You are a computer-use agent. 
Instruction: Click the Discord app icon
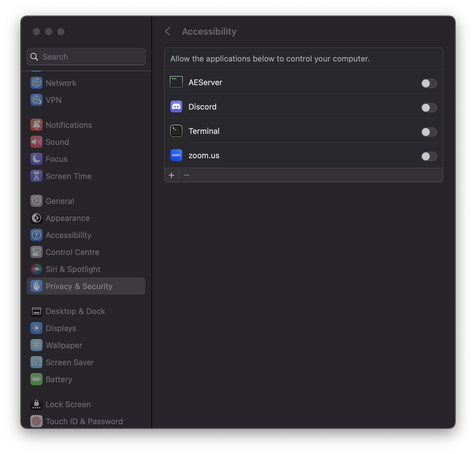point(176,107)
